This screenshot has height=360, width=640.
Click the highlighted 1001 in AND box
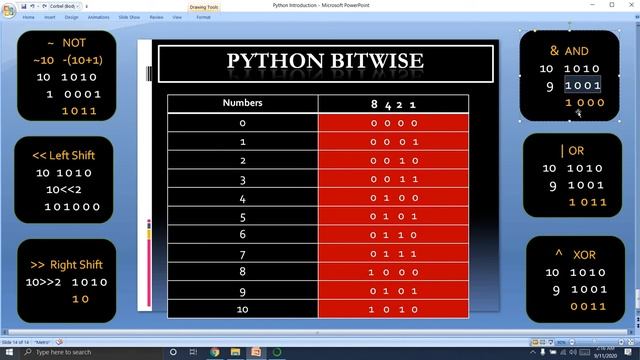click(583, 85)
